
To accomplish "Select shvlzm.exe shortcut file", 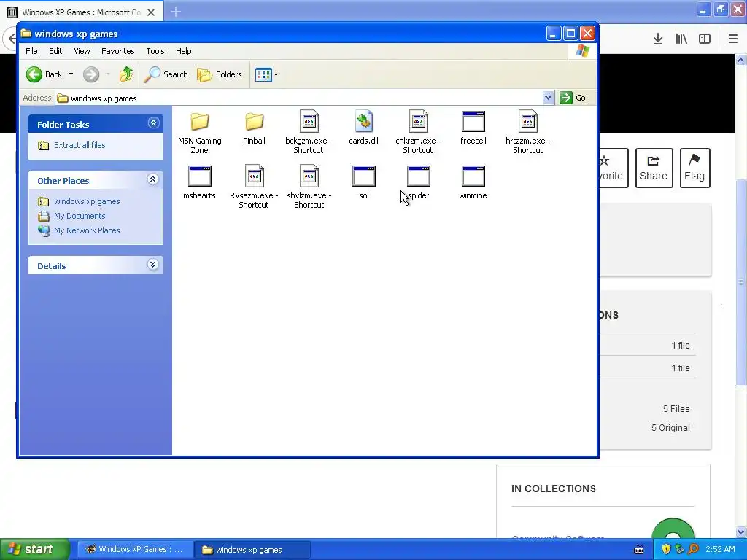I will point(309,187).
